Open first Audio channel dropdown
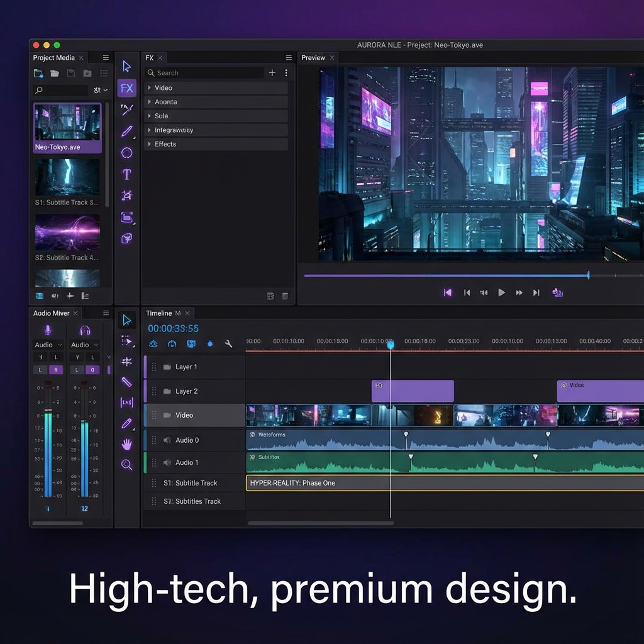 tap(48, 345)
